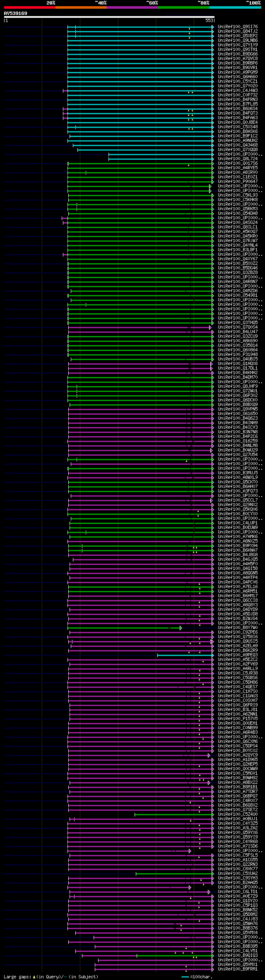
Task: Open hit UniRef100_Q5XEP2
Action: click(x=238, y=36)
